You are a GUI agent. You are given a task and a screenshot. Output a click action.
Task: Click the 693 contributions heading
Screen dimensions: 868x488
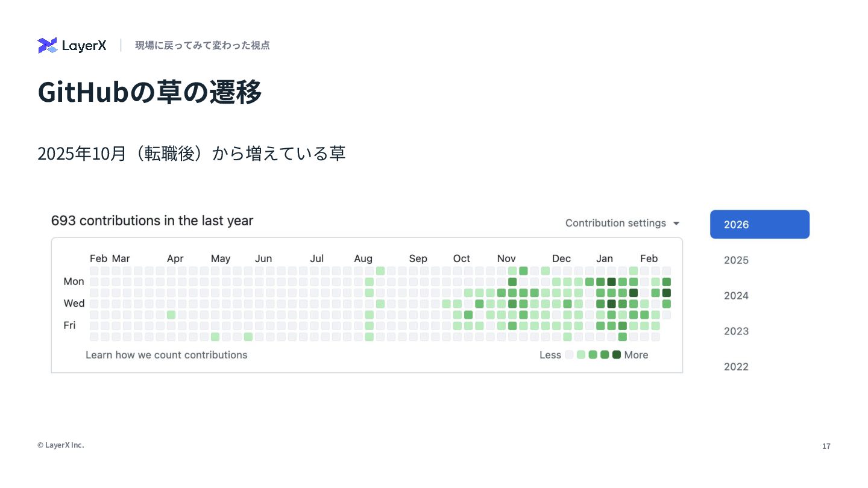[152, 221]
